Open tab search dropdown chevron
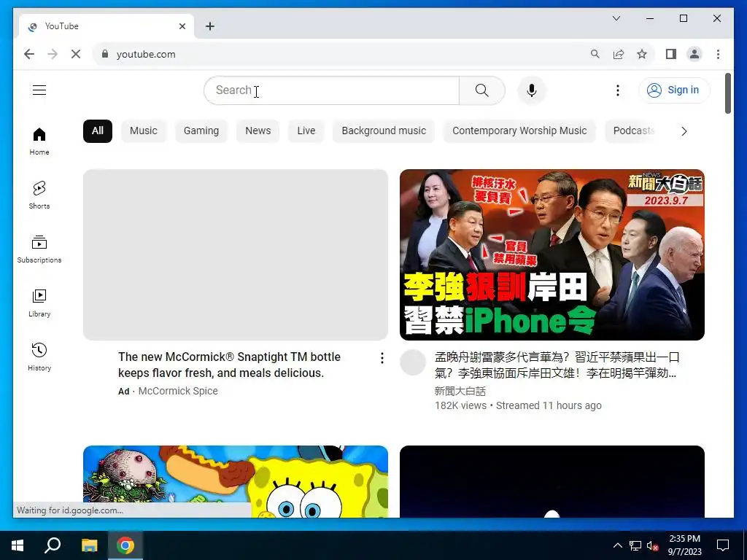Viewport: 747px width, 560px height. click(x=616, y=18)
